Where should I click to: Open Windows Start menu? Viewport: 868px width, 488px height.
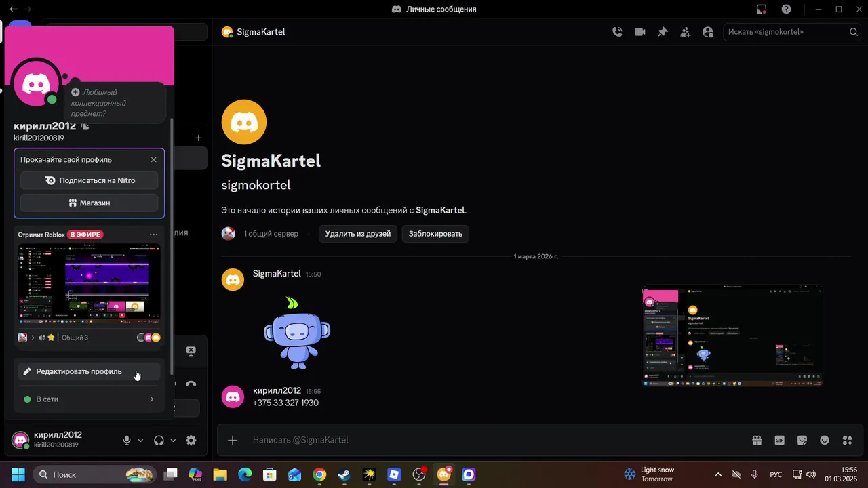(18, 474)
